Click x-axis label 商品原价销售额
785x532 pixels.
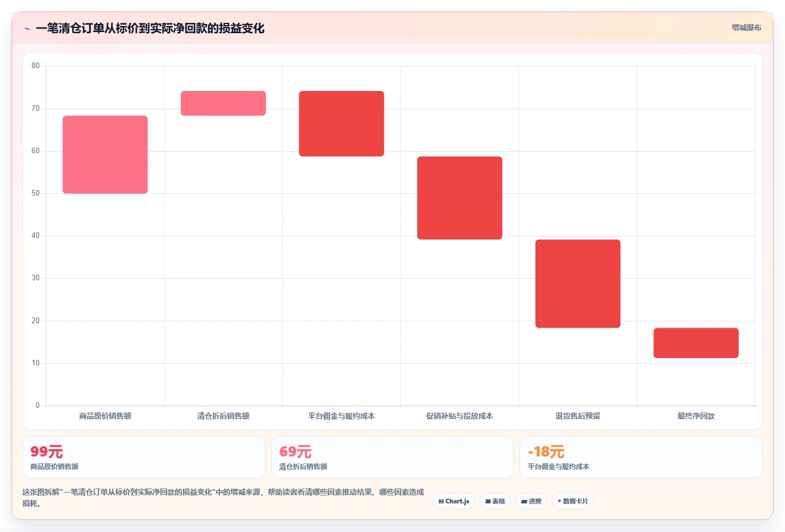coord(105,416)
